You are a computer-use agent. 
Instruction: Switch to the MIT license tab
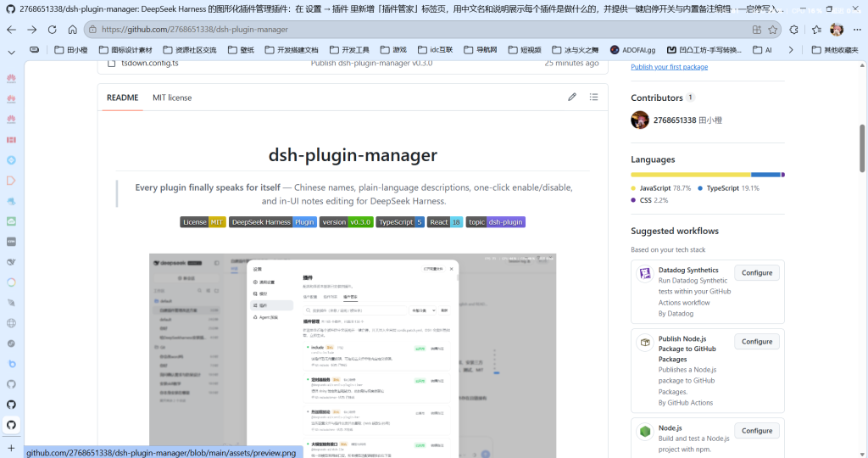[x=172, y=98]
